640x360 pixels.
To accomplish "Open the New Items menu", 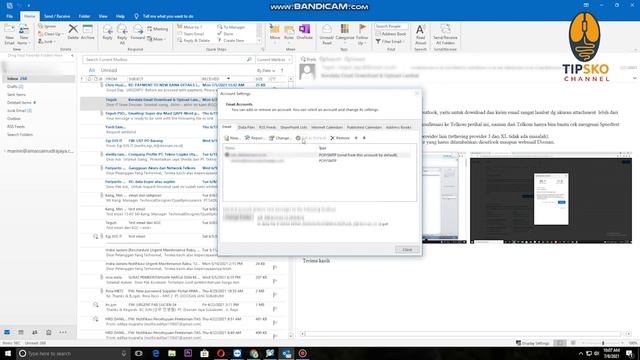I will coord(23,34).
